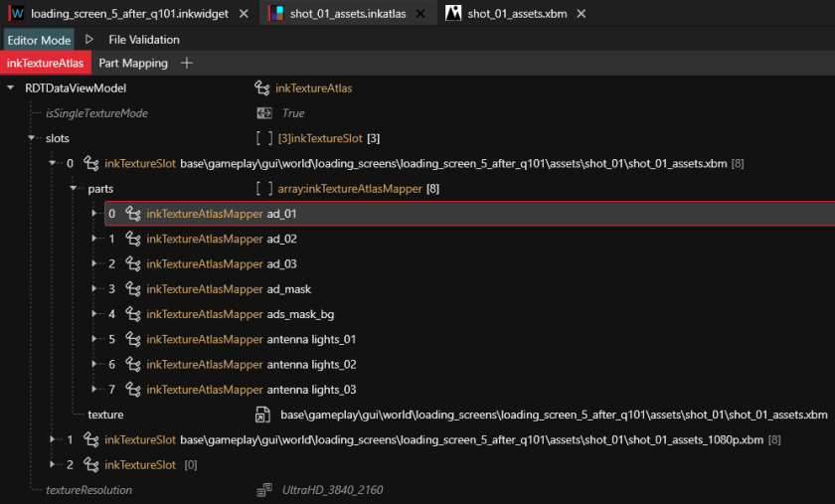Close the loading_screen_5_after_q101.inkwidget tab
This screenshot has width=835, height=504.
[x=244, y=13]
